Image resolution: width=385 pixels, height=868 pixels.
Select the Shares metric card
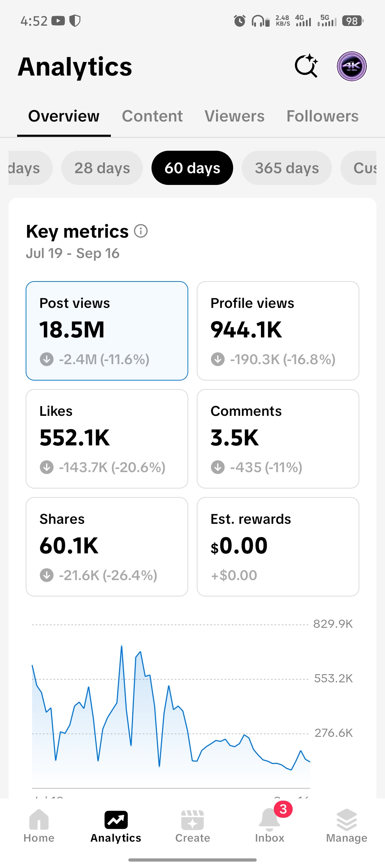[x=107, y=547]
